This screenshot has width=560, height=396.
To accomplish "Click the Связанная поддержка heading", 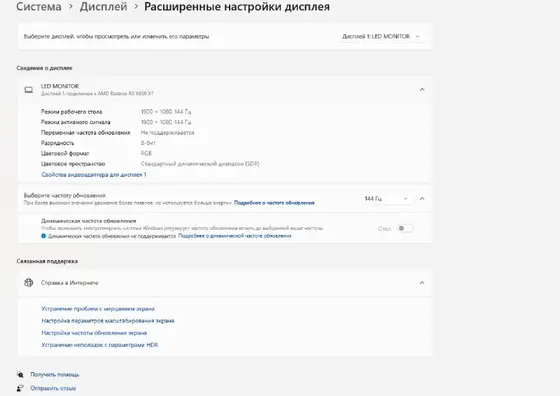I will click(47, 261).
